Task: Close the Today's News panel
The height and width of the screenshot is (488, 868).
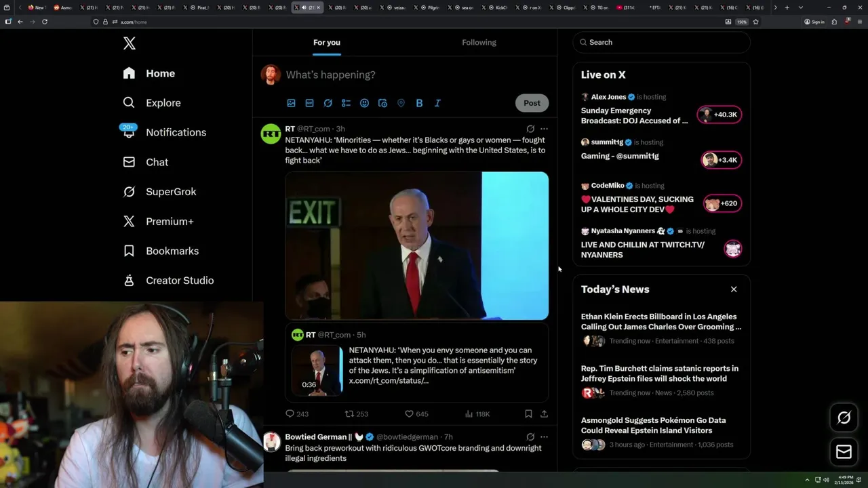Action: coord(734,289)
